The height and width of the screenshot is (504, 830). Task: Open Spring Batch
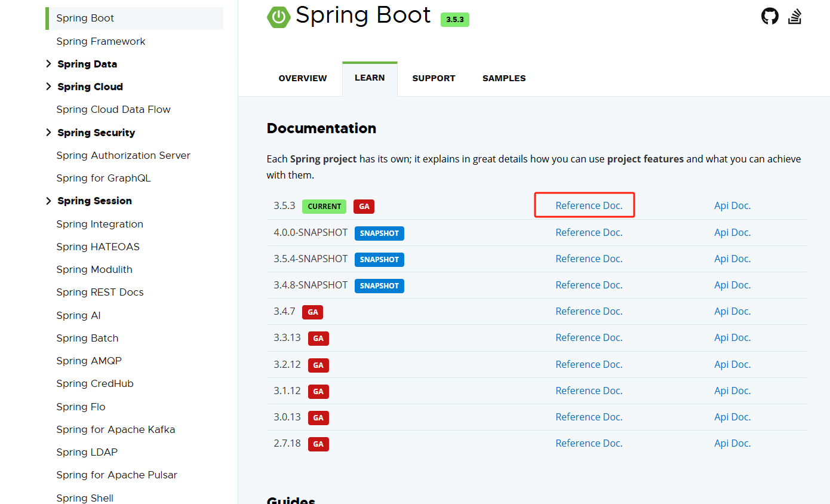tap(87, 338)
